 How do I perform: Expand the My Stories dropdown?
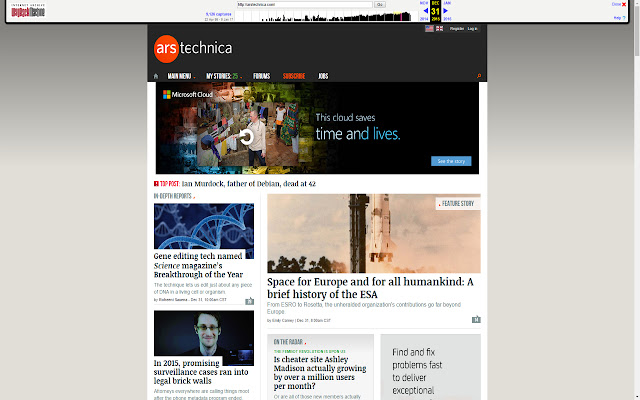click(224, 76)
